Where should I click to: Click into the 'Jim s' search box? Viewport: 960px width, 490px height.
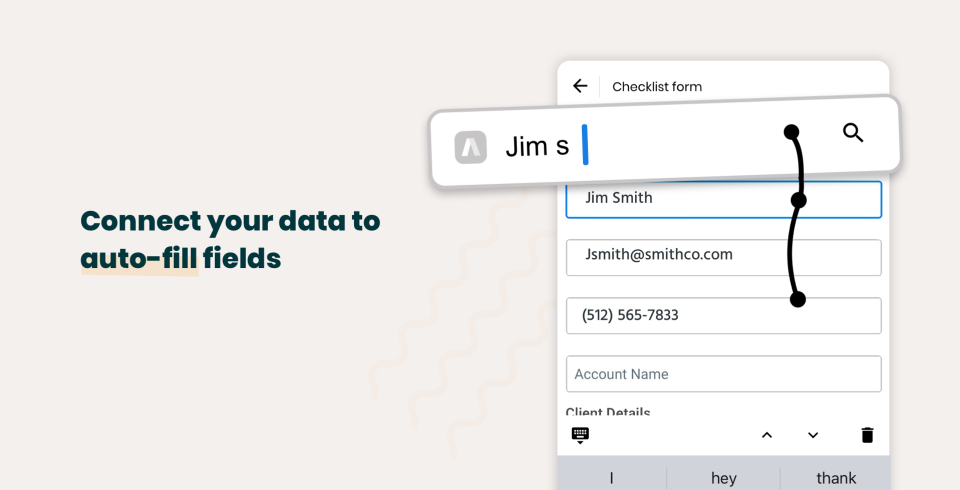click(665, 142)
